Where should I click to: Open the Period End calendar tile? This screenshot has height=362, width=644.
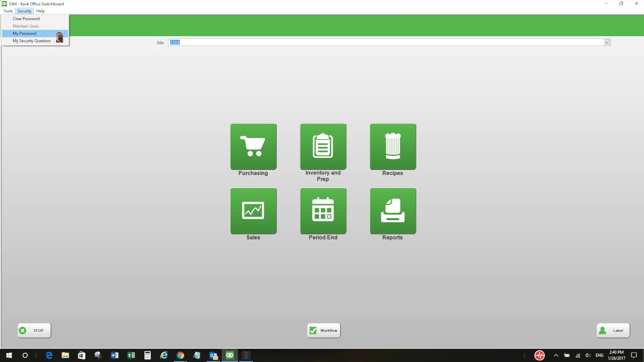point(323,211)
